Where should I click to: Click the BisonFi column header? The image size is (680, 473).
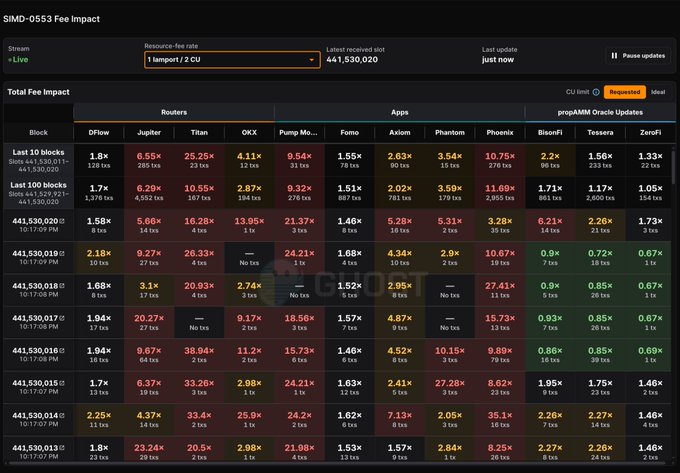tap(550, 133)
